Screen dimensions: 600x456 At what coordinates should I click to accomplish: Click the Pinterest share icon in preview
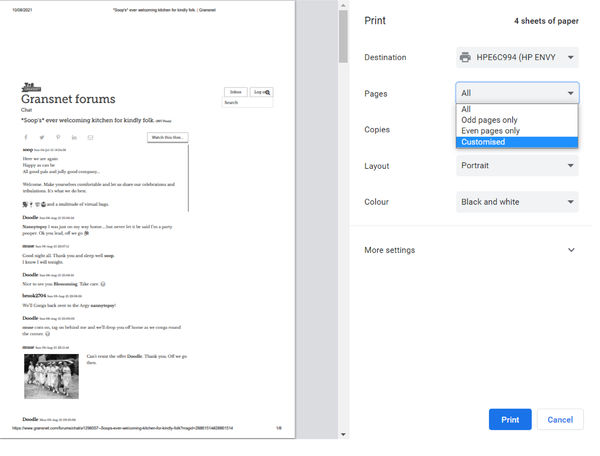pos(58,138)
